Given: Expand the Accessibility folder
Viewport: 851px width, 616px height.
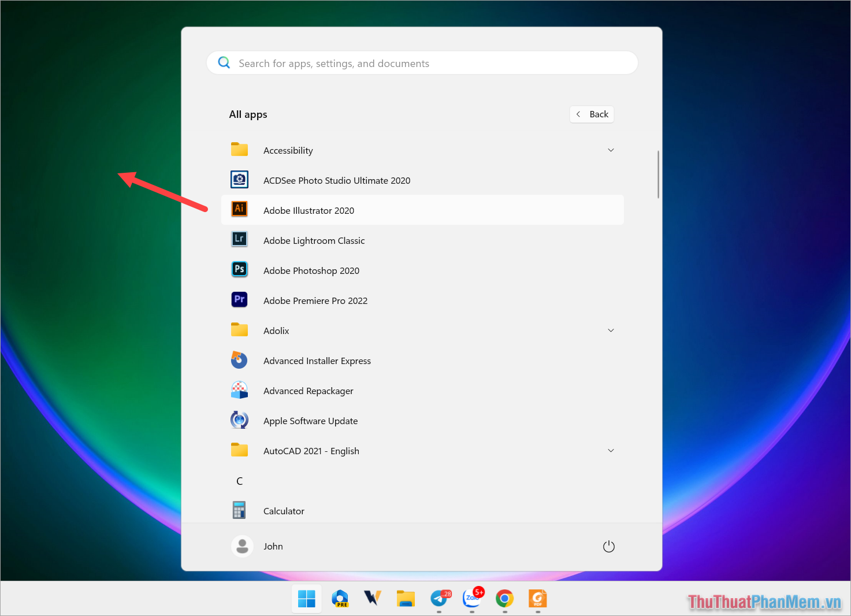Looking at the screenshot, I should click(x=611, y=150).
